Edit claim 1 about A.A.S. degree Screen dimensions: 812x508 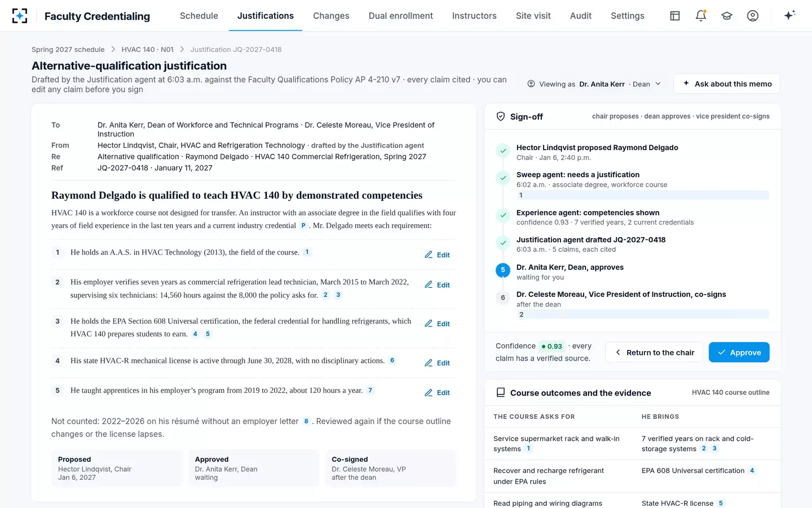pos(437,255)
